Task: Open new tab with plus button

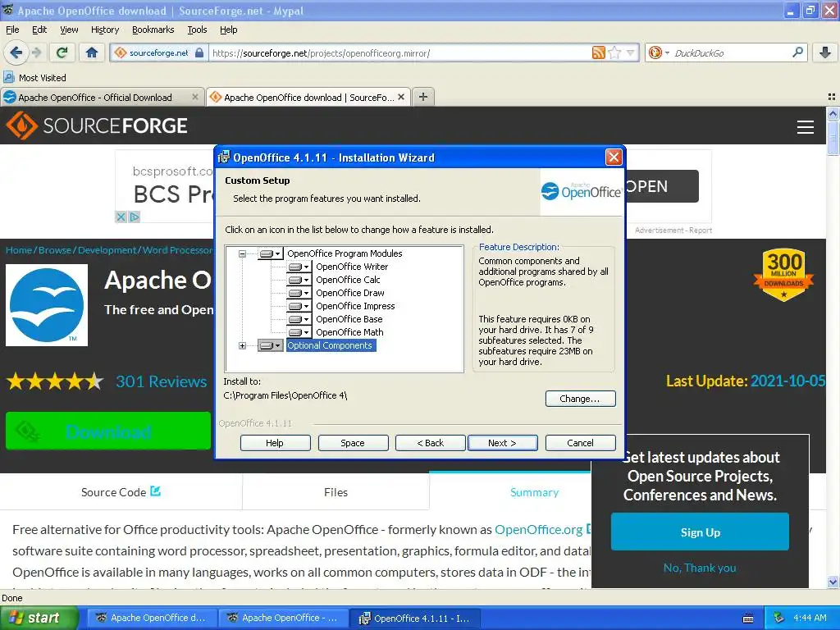Action: point(423,97)
